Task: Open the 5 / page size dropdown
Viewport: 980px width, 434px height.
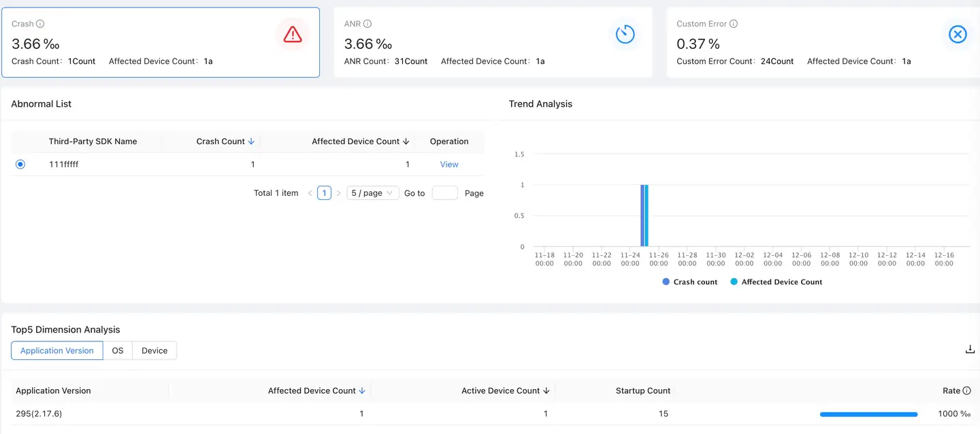Action: tap(372, 193)
